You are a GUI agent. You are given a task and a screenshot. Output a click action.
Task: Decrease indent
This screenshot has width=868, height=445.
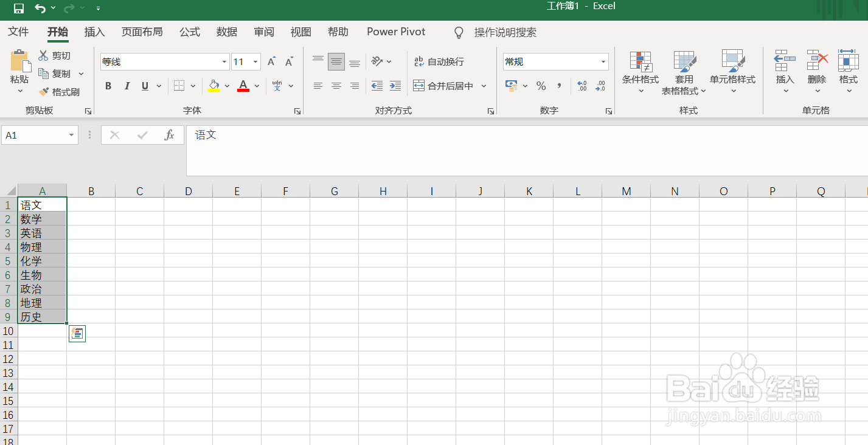[x=377, y=86]
